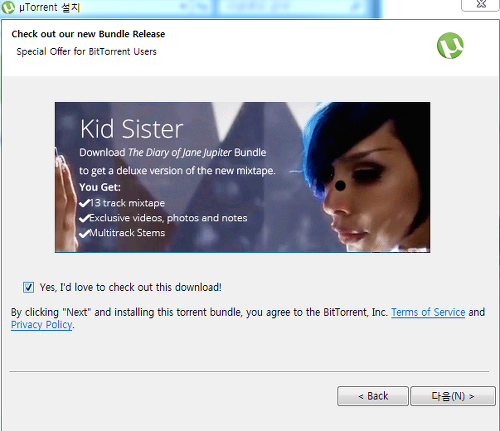Close the µTorrent installer window
The width and height of the screenshot is (500, 431).
480,5
